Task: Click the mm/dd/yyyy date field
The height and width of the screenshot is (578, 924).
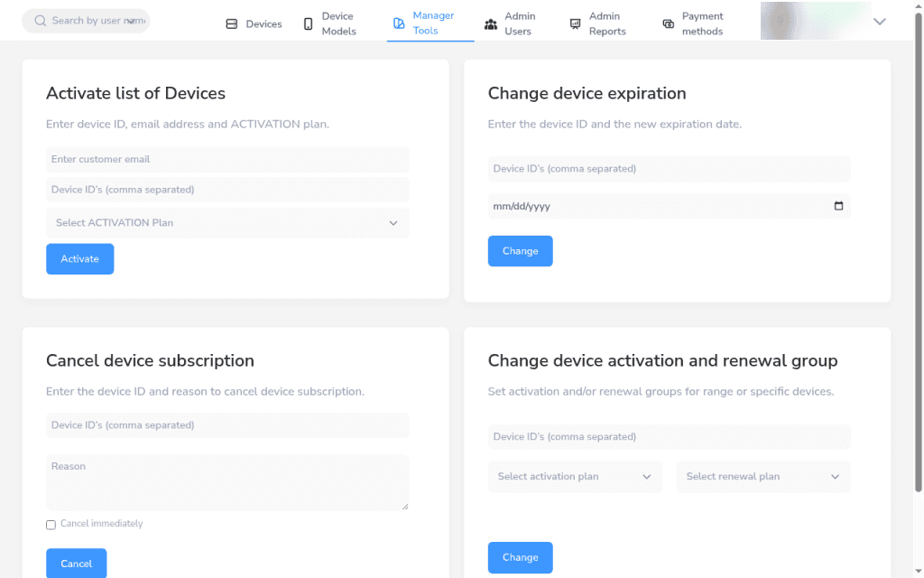Action: point(670,207)
